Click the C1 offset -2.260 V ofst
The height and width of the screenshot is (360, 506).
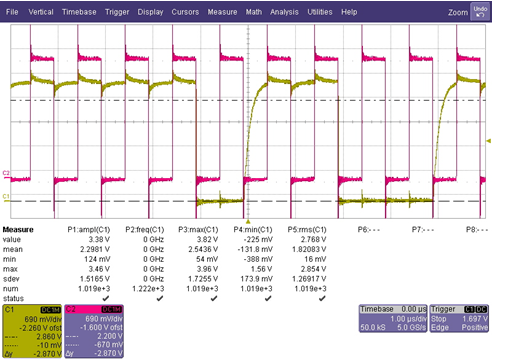[40, 328]
